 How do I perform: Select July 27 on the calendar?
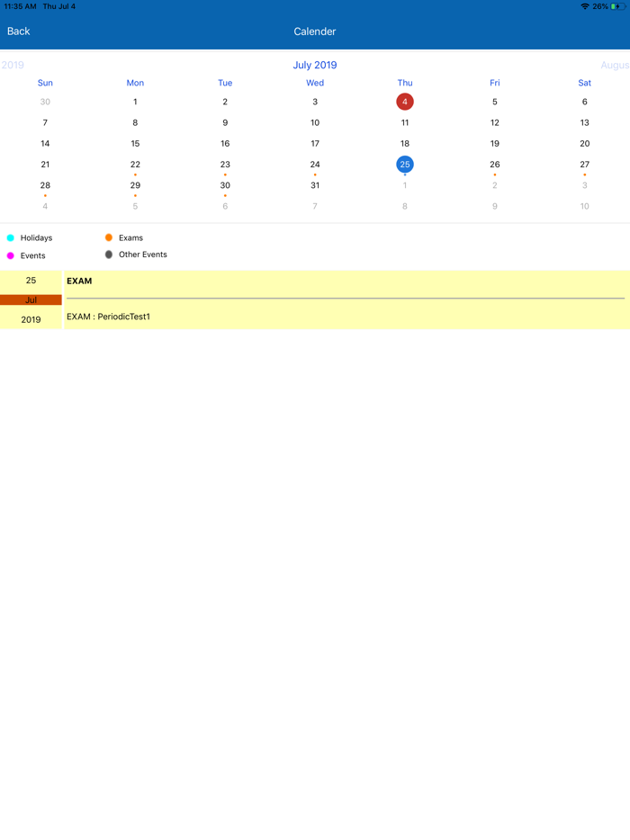pos(584,165)
